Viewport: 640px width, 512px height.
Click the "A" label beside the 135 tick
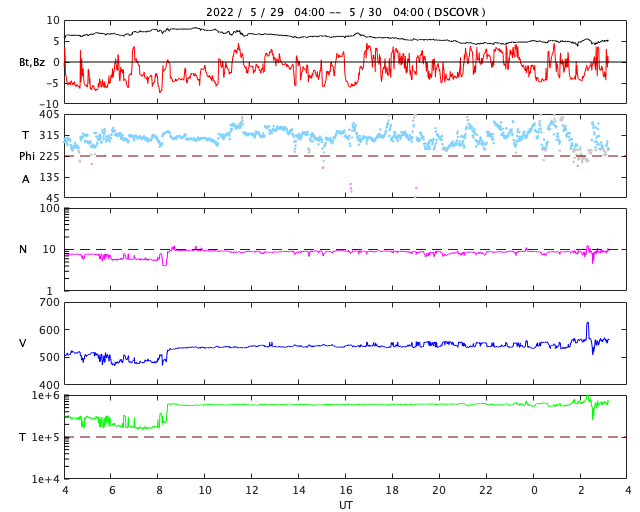click(x=25, y=179)
